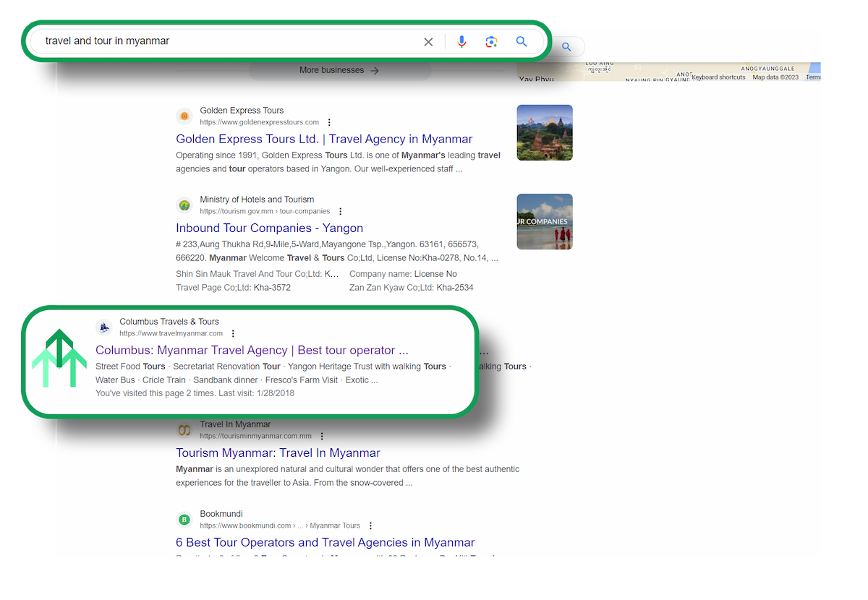The image size is (868, 600).
Task: Open 'Columbus: Myanmar Travel Agency | Best tour operator'
Action: tap(252, 351)
